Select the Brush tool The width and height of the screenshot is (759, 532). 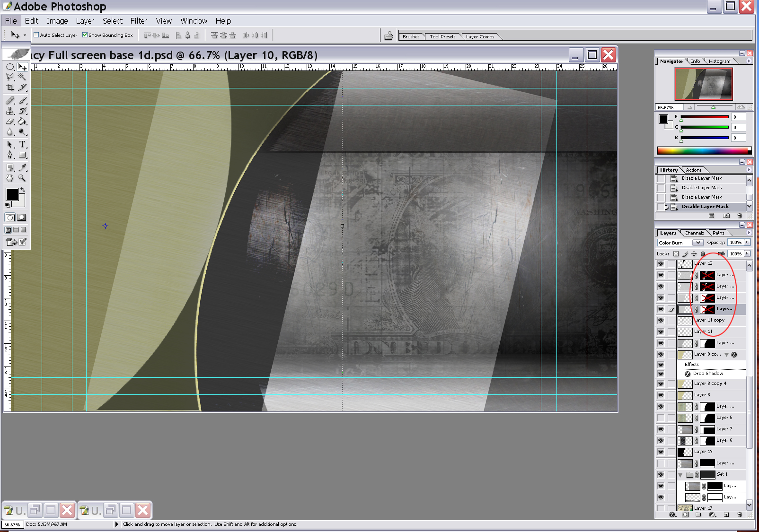click(22, 100)
